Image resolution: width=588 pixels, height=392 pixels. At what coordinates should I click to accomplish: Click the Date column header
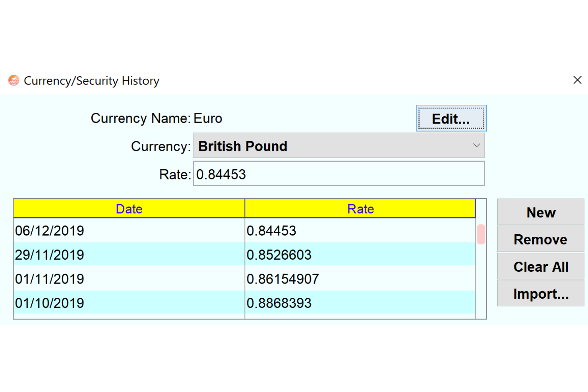129,208
